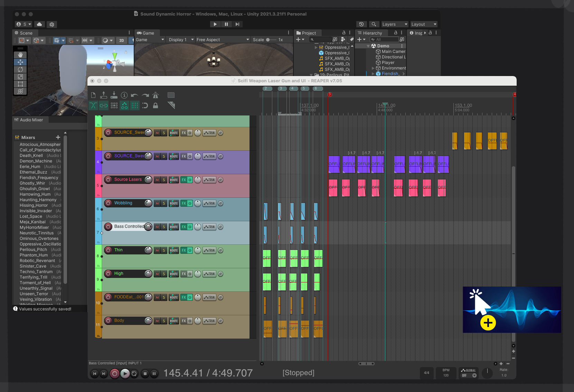
Task: Click REAPER's open project icon
Action: (104, 95)
